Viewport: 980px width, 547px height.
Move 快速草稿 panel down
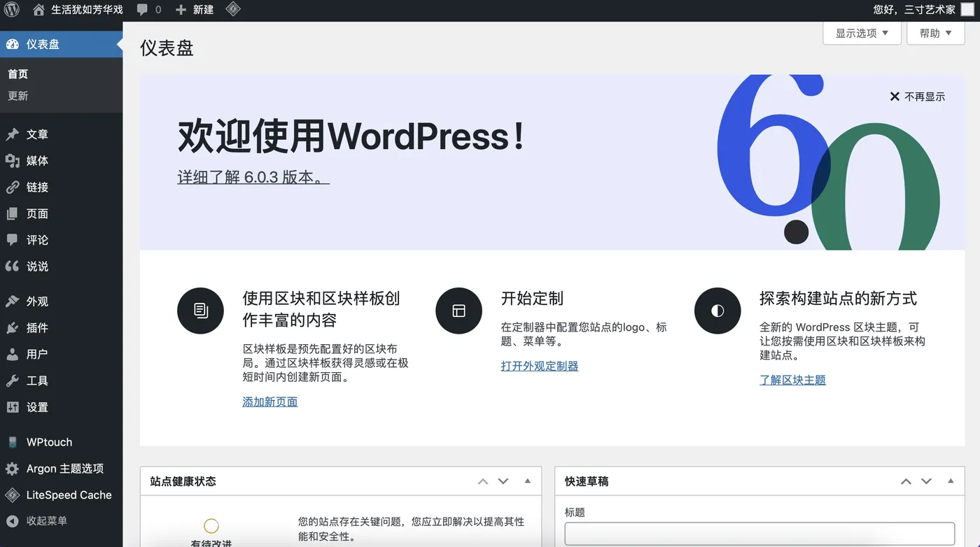[x=926, y=481]
